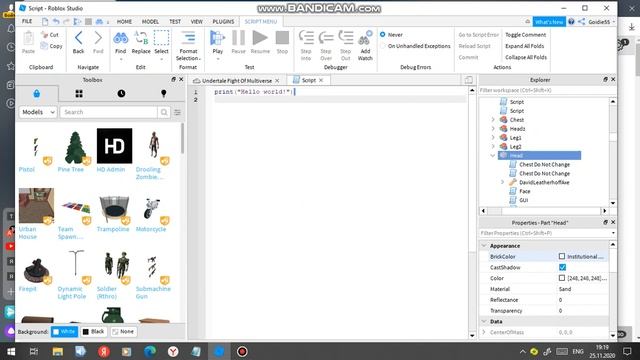Click the Paste clipboard icon
Screen dimensions: 640x360
pos(28,39)
